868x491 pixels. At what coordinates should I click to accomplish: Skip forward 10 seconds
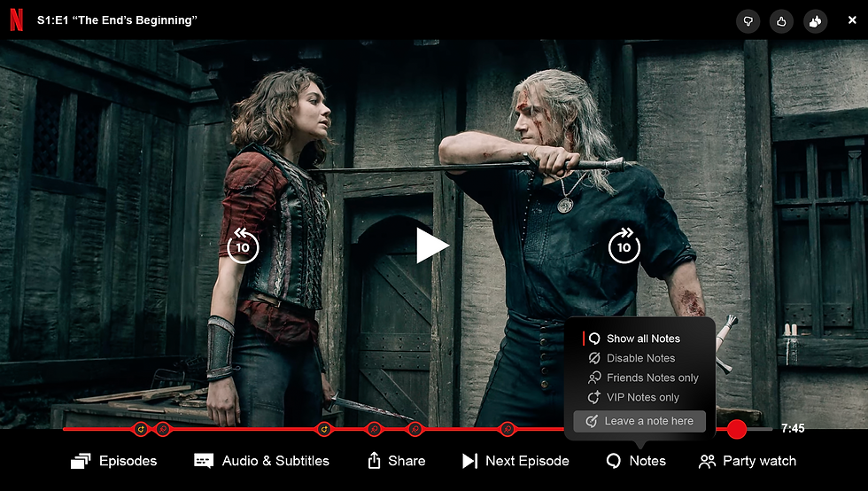pos(624,245)
